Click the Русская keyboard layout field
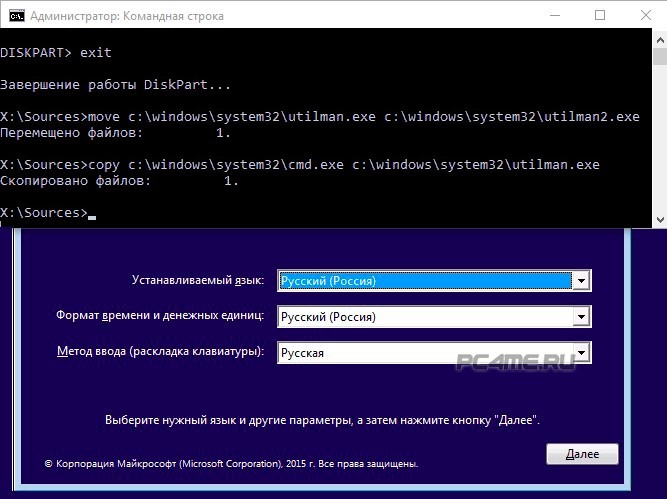The height and width of the screenshot is (499, 667). pos(424,353)
